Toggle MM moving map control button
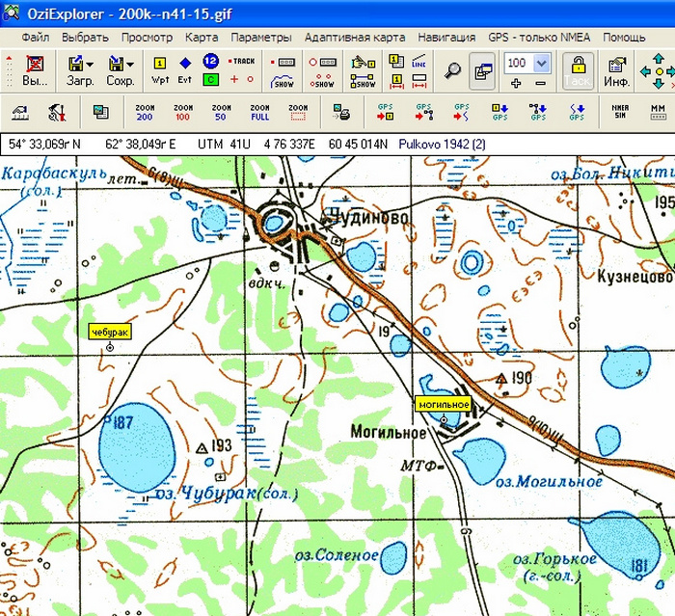The width and height of the screenshot is (675, 616). coord(659,112)
